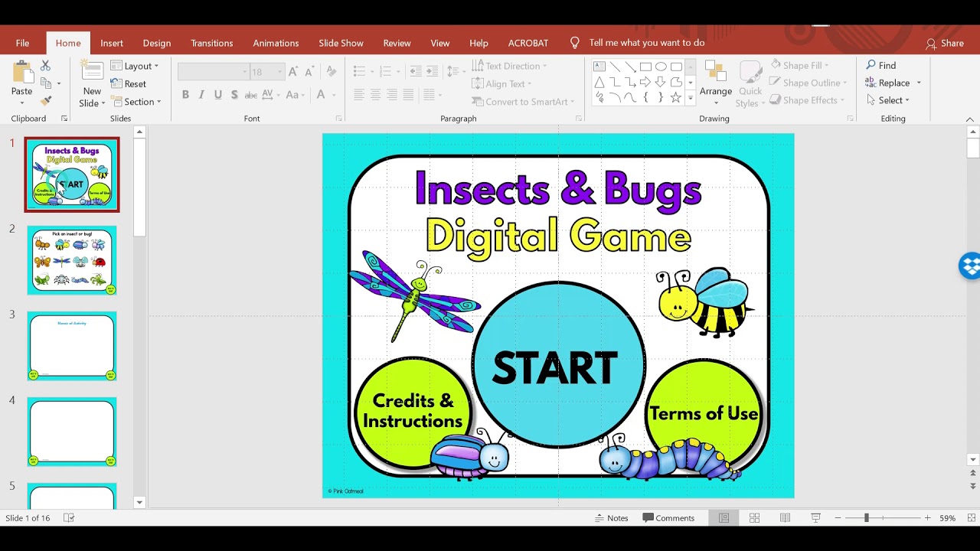
Task: Switch to Slide Sorter view icon
Action: [x=754, y=518]
